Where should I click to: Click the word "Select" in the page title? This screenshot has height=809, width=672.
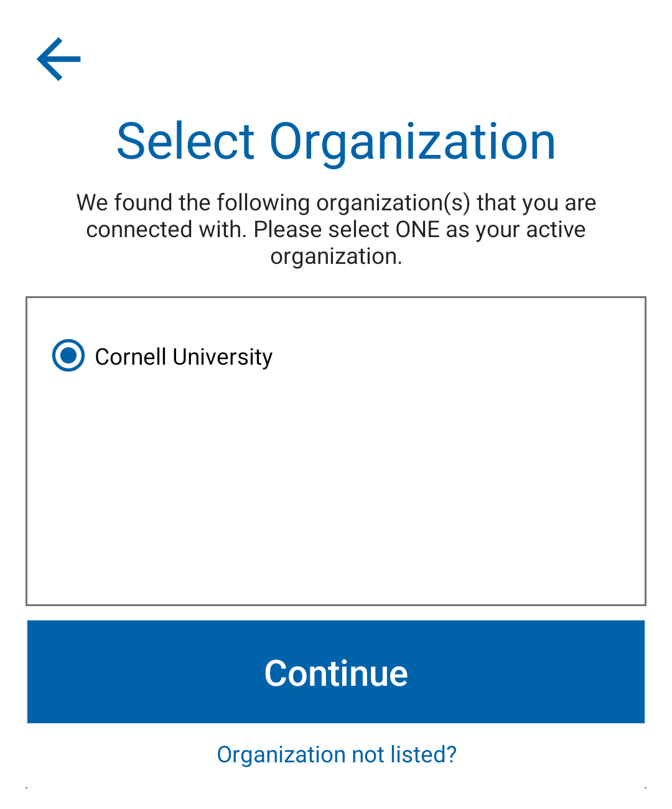pyautogui.click(x=185, y=141)
